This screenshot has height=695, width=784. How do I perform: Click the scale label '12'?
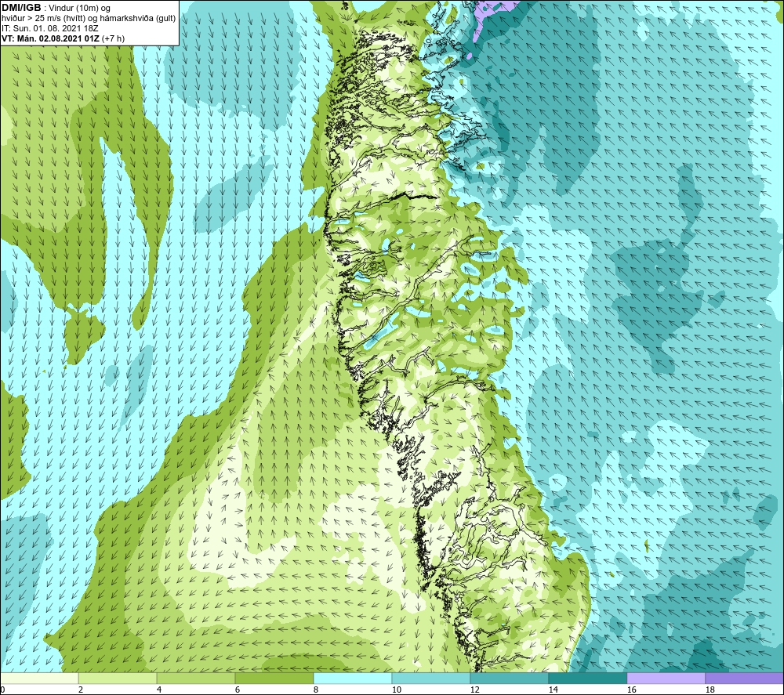[474, 690]
